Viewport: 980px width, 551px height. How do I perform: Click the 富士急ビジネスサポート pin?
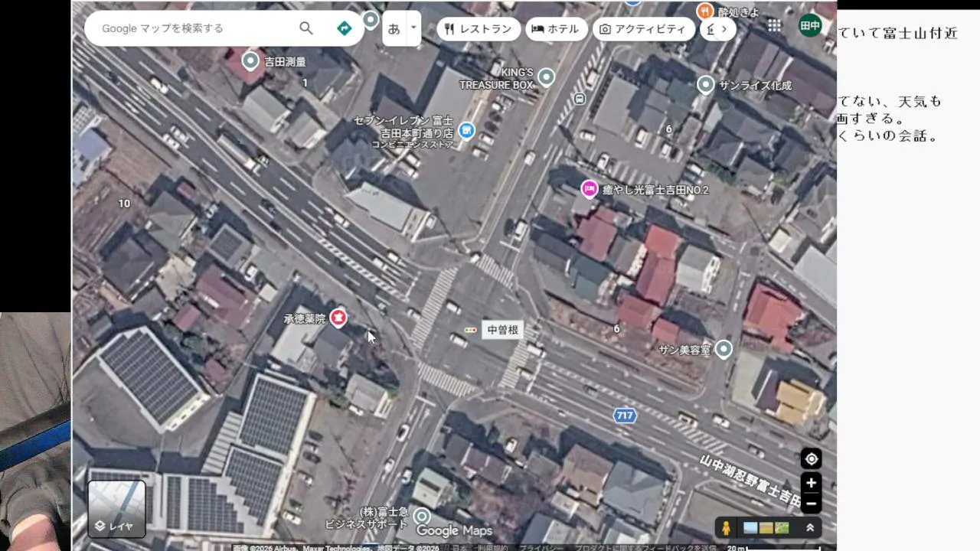click(421, 517)
